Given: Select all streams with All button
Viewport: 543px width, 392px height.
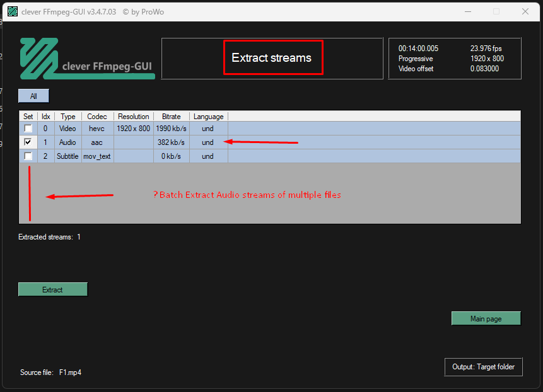Looking at the screenshot, I should pyautogui.click(x=33, y=96).
